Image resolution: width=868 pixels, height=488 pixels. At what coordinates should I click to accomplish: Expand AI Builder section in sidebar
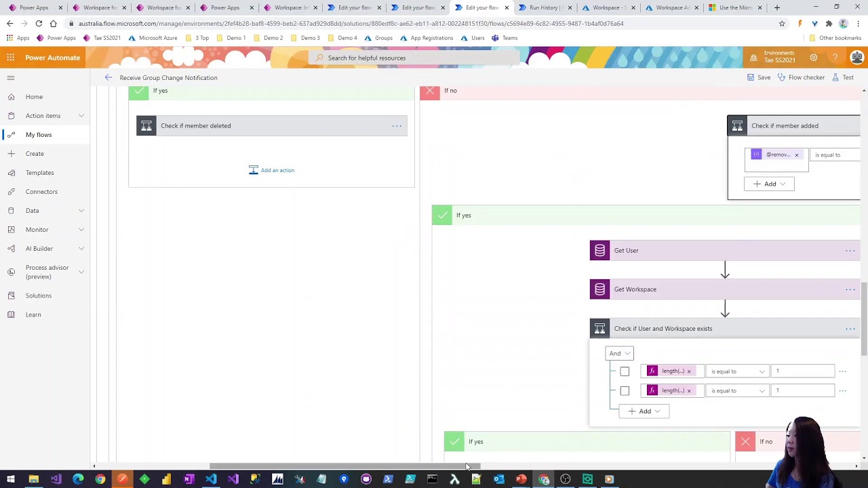[x=81, y=249]
